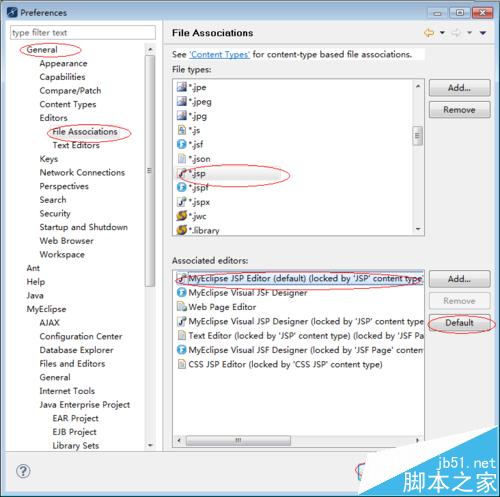Click the associated editors horizontal scrollbar
The image size is (500, 497).
click(298, 441)
